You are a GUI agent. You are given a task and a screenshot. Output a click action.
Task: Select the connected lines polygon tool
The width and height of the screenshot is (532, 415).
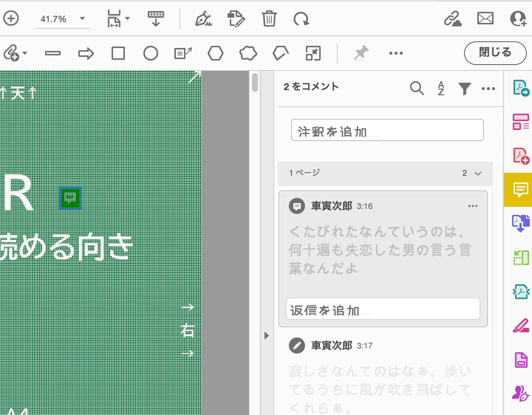[280, 53]
